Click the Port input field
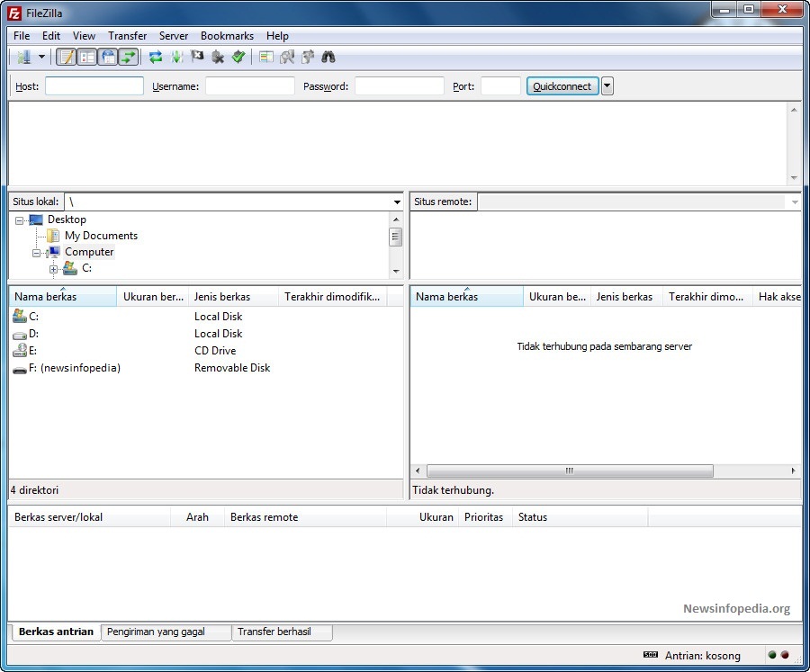 point(500,86)
